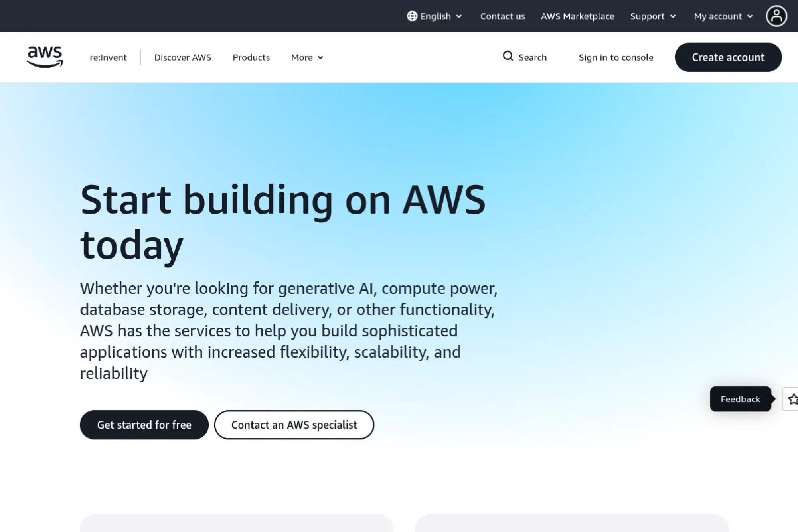Click Contact an AWS specialist
Viewport: 798px width, 532px height.
(x=294, y=425)
